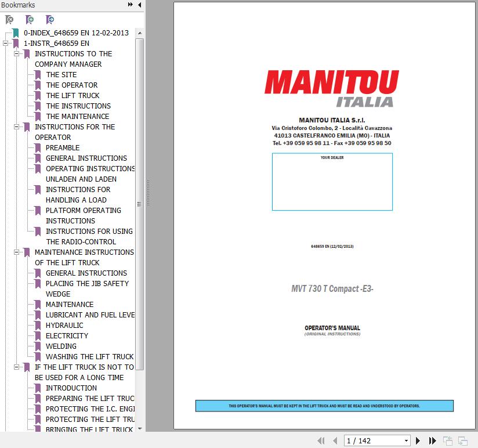This screenshot has height=448, width=478.
Task: Click the add new bookmark icon
Action: pyautogui.click(x=30, y=20)
